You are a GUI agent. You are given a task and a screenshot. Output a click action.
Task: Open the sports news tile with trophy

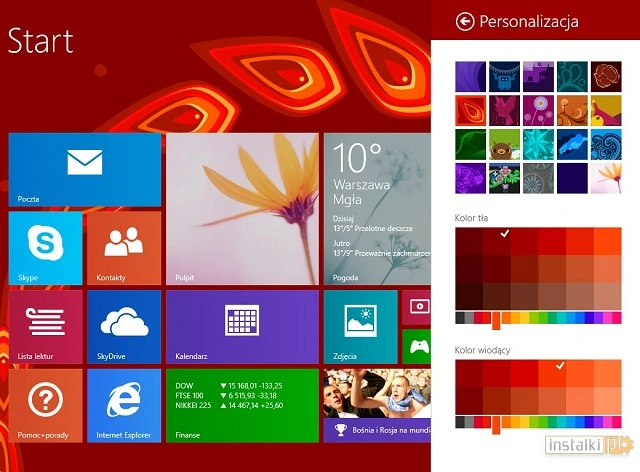click(377, 406)
